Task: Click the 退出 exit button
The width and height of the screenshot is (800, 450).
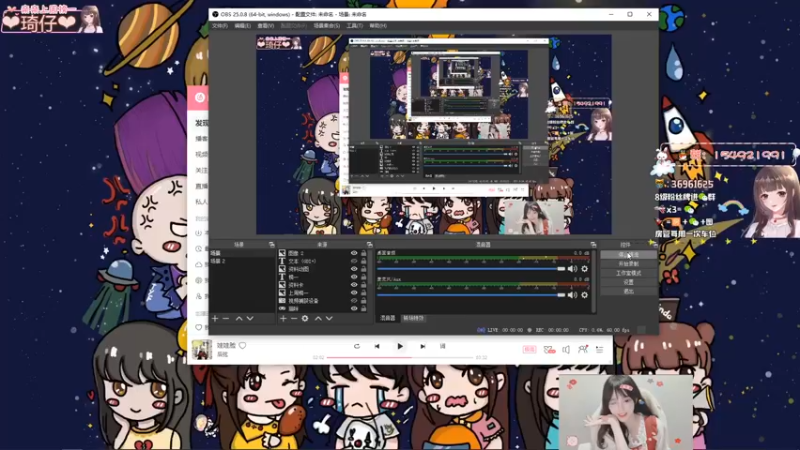Action: [628, 291]
